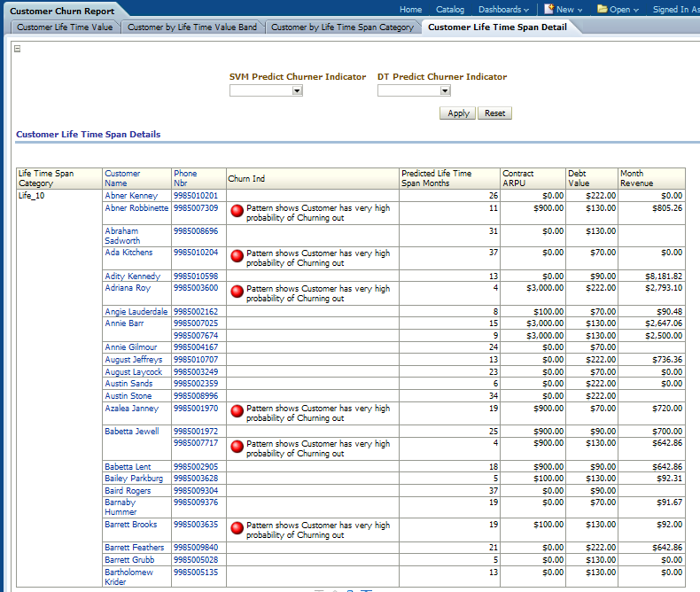Viewport: 700px width, 592px height.
Task: Open Customer by Life Time Value Band tab
Action: tap(192, 27)
